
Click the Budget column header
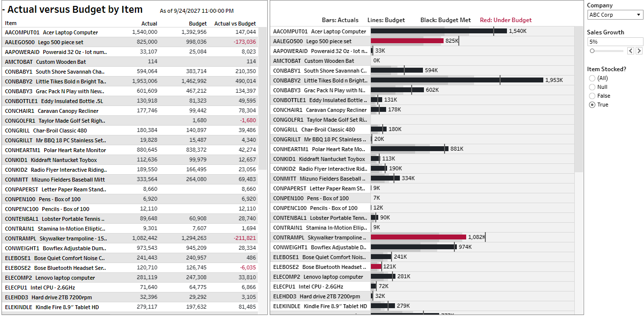click(197, 23)
